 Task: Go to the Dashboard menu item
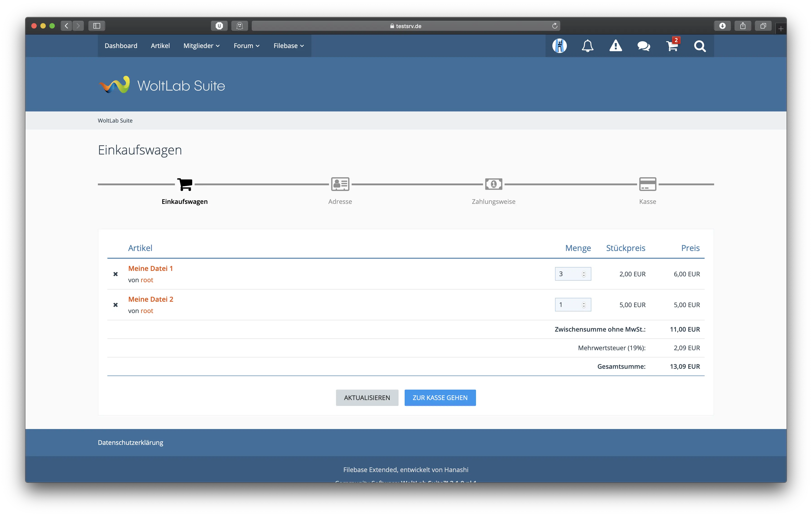click(x=121, y=46)
